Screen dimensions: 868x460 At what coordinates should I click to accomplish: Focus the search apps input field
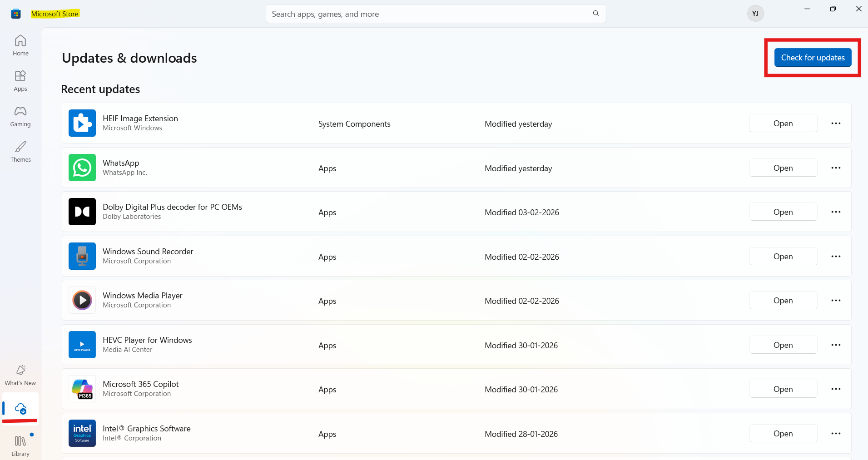point(427,14)
